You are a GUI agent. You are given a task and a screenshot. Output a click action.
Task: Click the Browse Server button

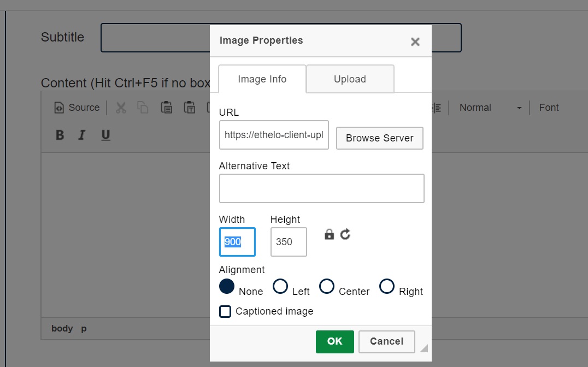379,138
